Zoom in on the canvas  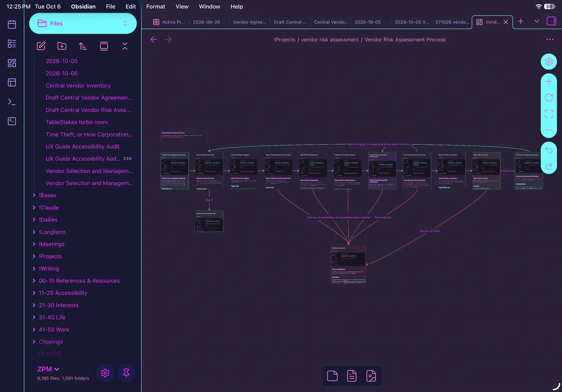click(549, 82)
